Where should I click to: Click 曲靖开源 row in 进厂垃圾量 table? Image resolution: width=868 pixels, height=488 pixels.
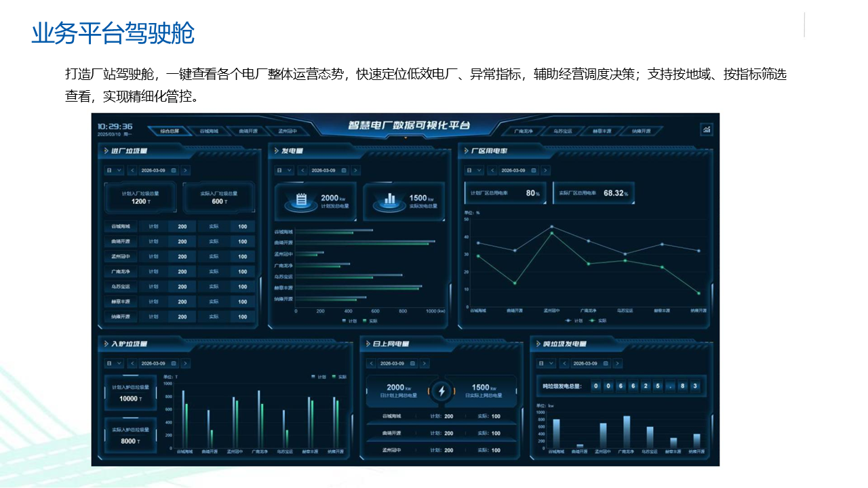click(x=180, y=241)
